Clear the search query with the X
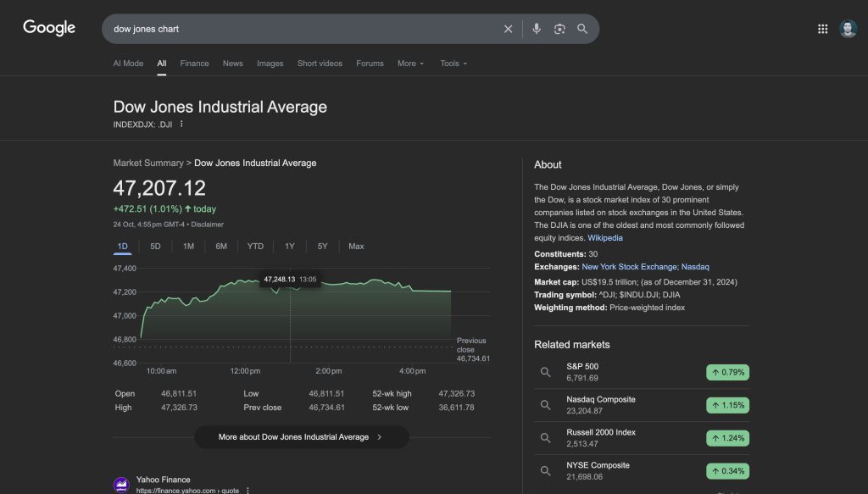This screenshot has height=494, width=868. (x=508, y=28)
